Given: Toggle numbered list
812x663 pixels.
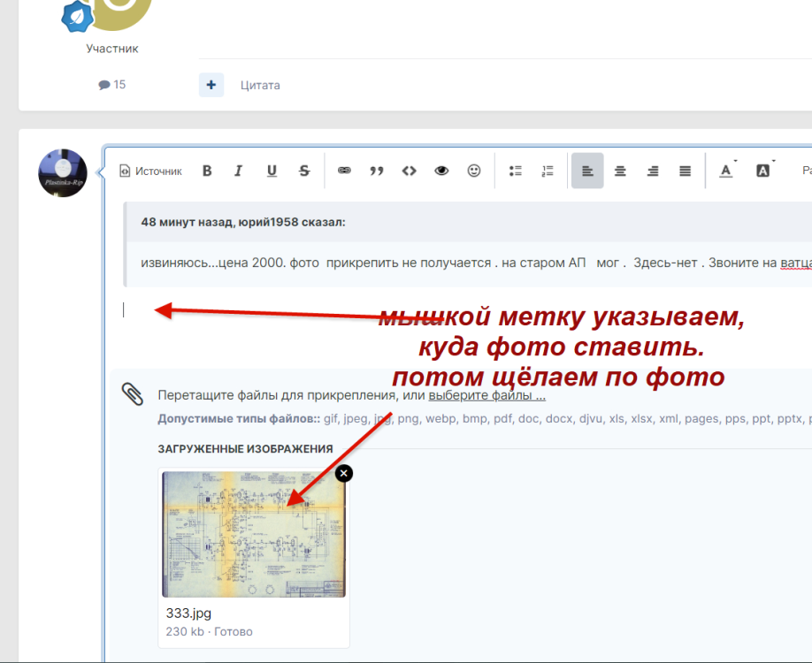Looking at the screenshot, I should coord(548,171).
